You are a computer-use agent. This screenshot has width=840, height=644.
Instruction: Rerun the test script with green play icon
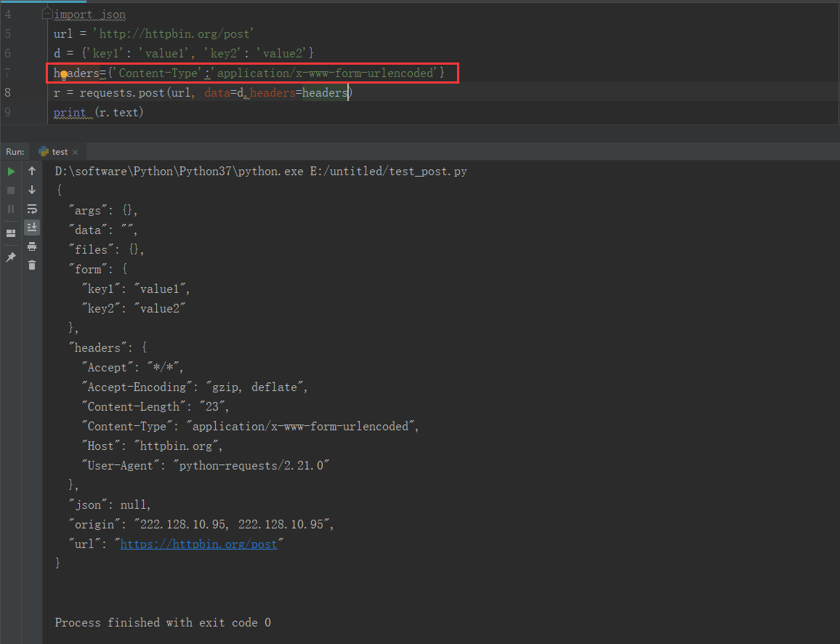(x=11, y=172)
